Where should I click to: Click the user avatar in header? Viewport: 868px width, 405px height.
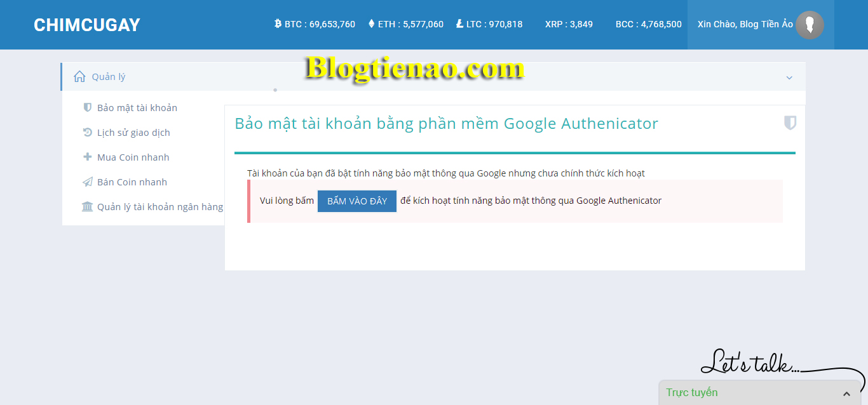coord(810,25)
